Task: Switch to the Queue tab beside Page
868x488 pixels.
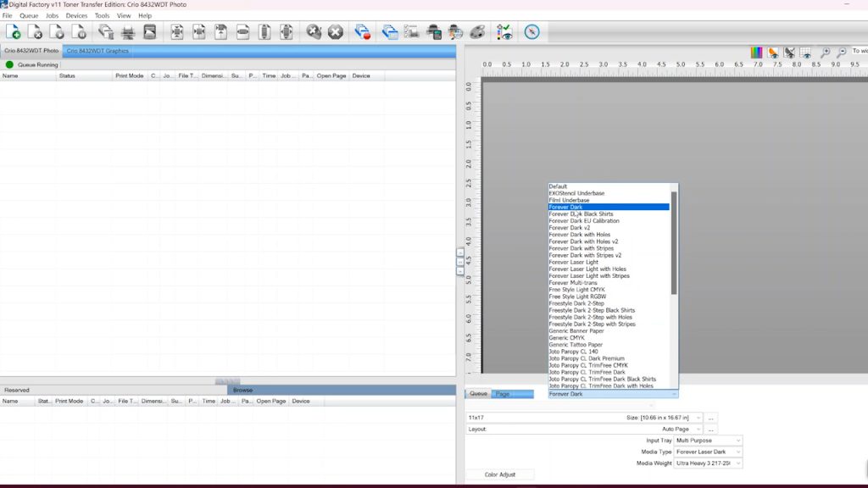Action: (478, 394)
